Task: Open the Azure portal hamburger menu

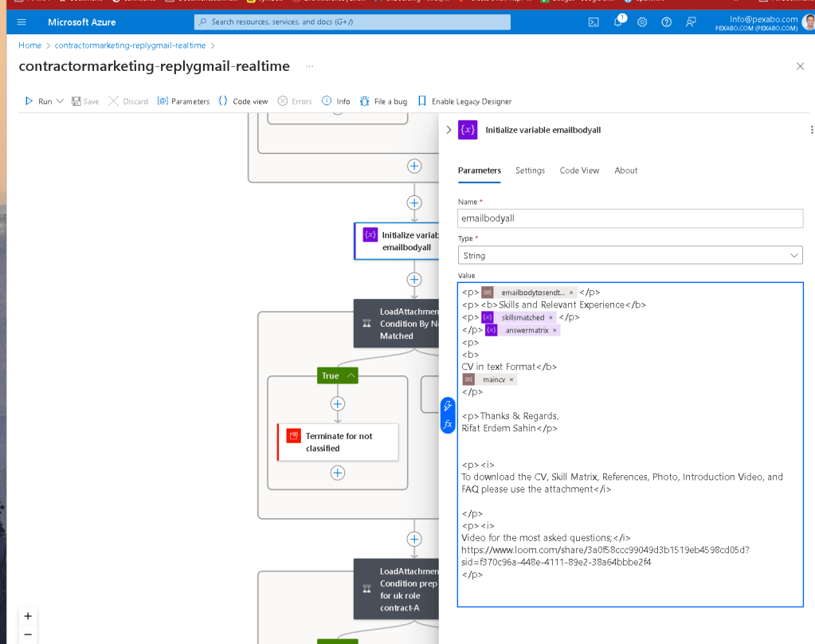Action: point(22,22)
